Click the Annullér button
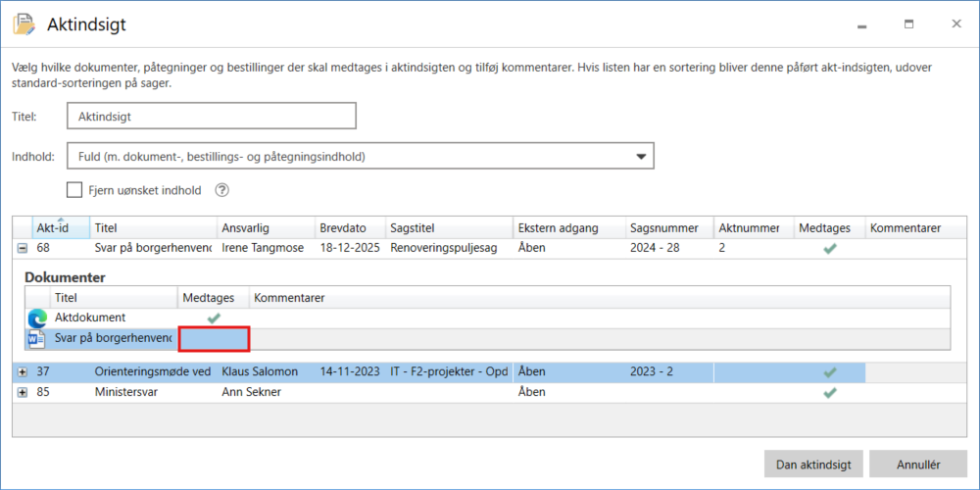Image resolution: width=980 pixels, height=490 pixels. 918,464
